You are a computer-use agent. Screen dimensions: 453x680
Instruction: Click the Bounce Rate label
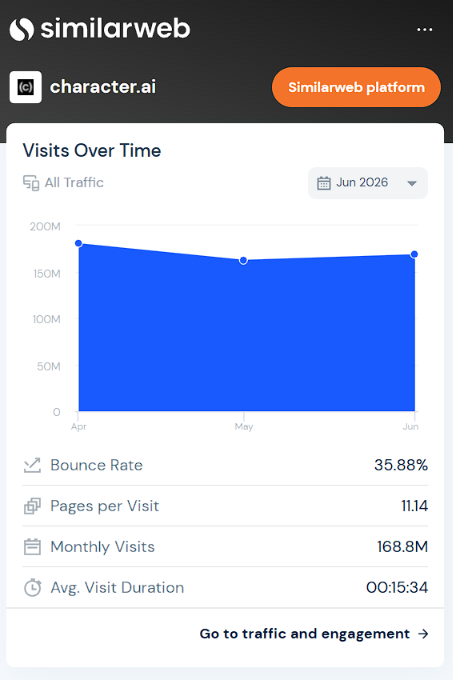(97, 465)
